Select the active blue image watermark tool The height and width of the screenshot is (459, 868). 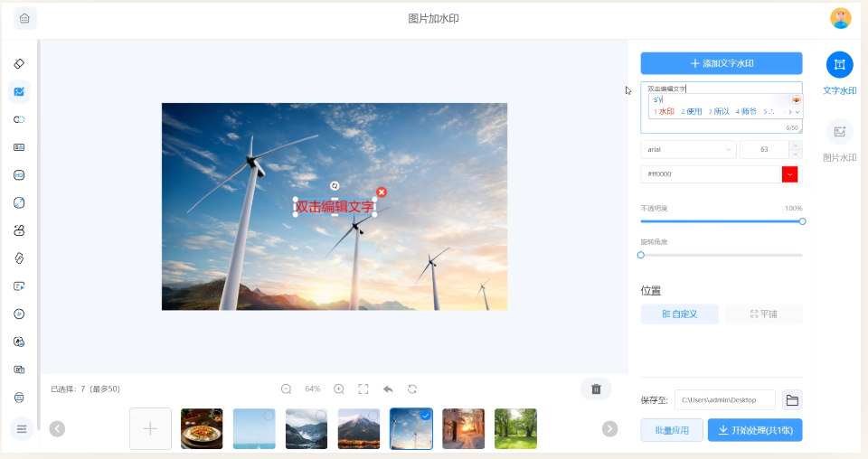(x=19, y=92)
